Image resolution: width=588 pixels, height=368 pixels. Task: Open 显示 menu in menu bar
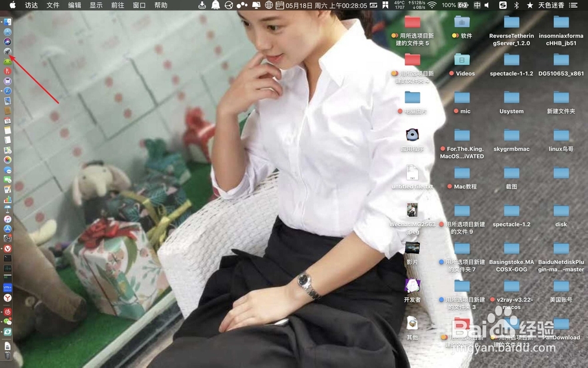tap(96, 5)
